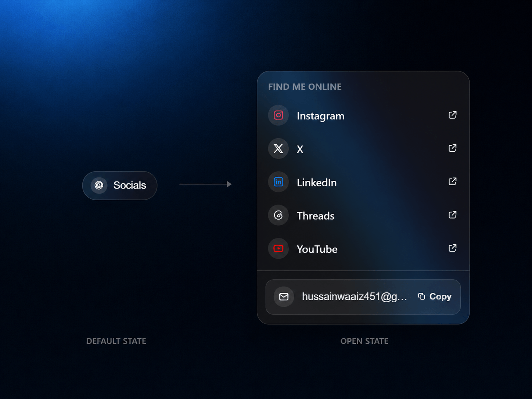
Task: Copy the email address with Copy
Action: (435, 296)
